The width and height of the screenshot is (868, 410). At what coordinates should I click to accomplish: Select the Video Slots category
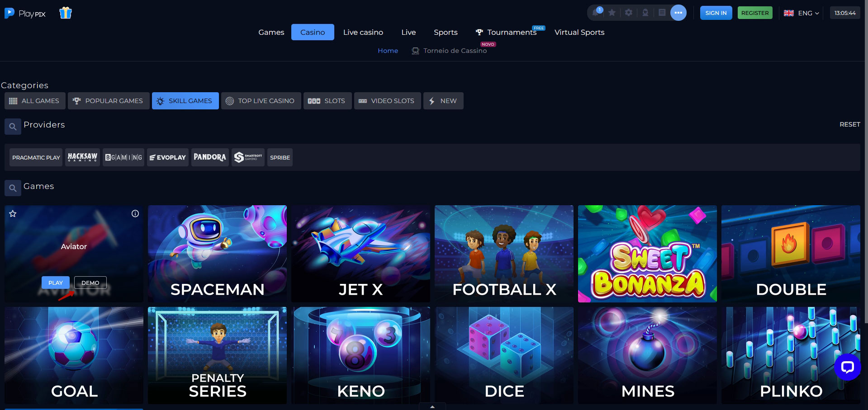click(387, 101)
